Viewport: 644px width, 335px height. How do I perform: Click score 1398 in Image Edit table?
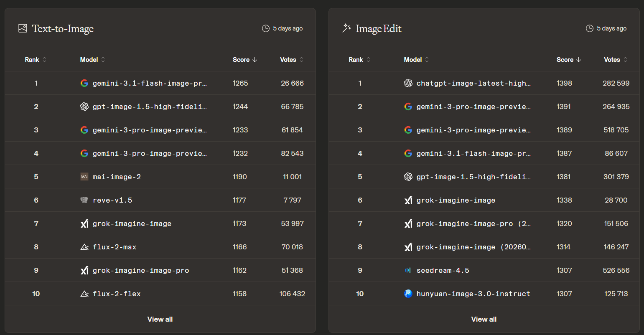point(564,83)
